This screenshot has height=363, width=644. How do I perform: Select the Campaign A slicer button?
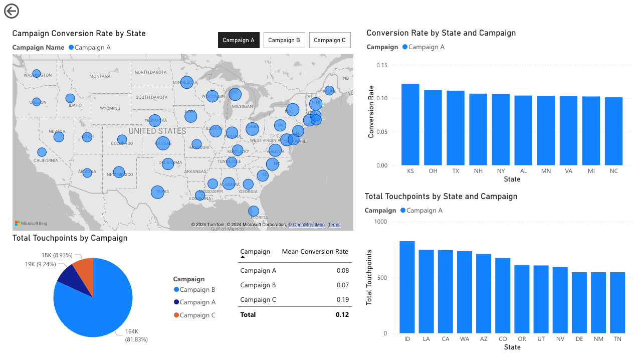[239, 40]
